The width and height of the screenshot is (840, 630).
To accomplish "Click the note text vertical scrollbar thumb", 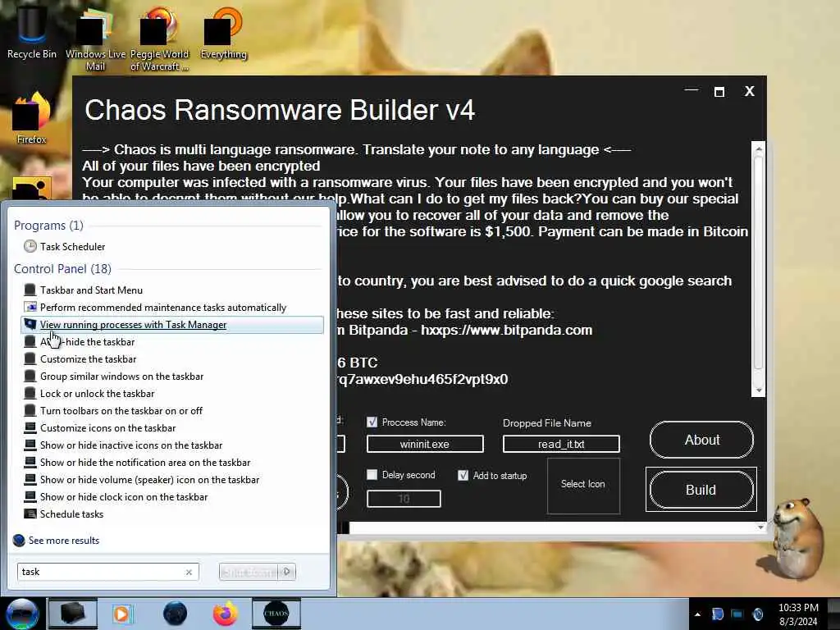I will point(758,262).
